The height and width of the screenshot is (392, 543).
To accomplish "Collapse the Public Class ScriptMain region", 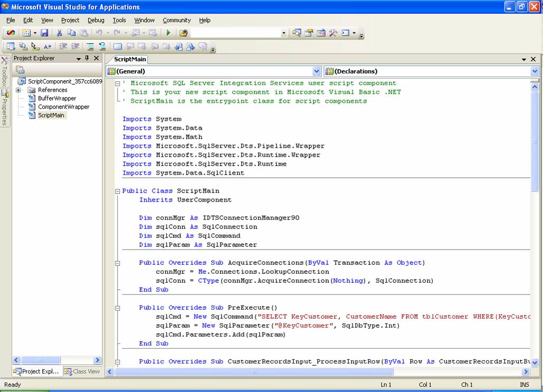I will click(117, 190).
